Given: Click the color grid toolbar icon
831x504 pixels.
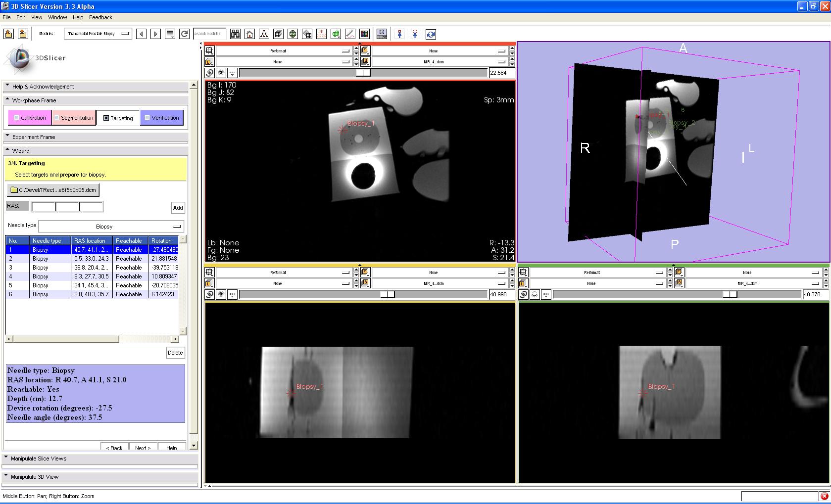Looking at the screenshot, I should tap(365, 34).
